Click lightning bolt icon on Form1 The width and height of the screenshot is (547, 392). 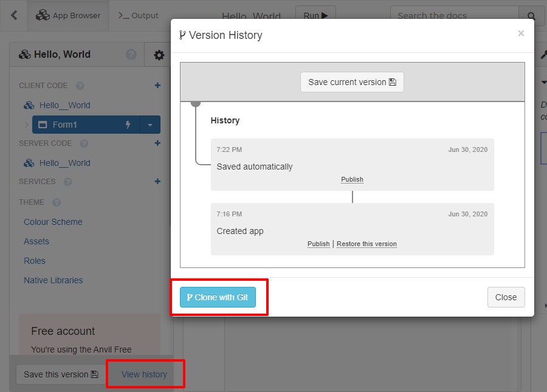128,125
